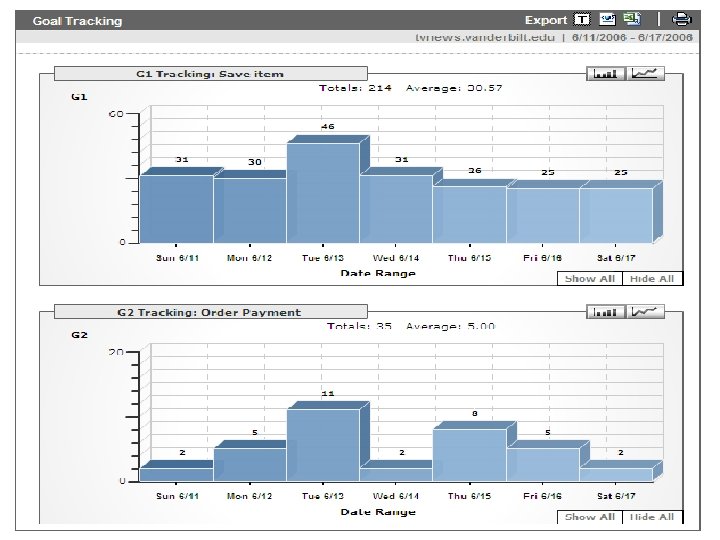This screenshot has width=720, height=540.
Task: Click the Thu 6/15 bar in G1 chart
Action: point(469,214)
